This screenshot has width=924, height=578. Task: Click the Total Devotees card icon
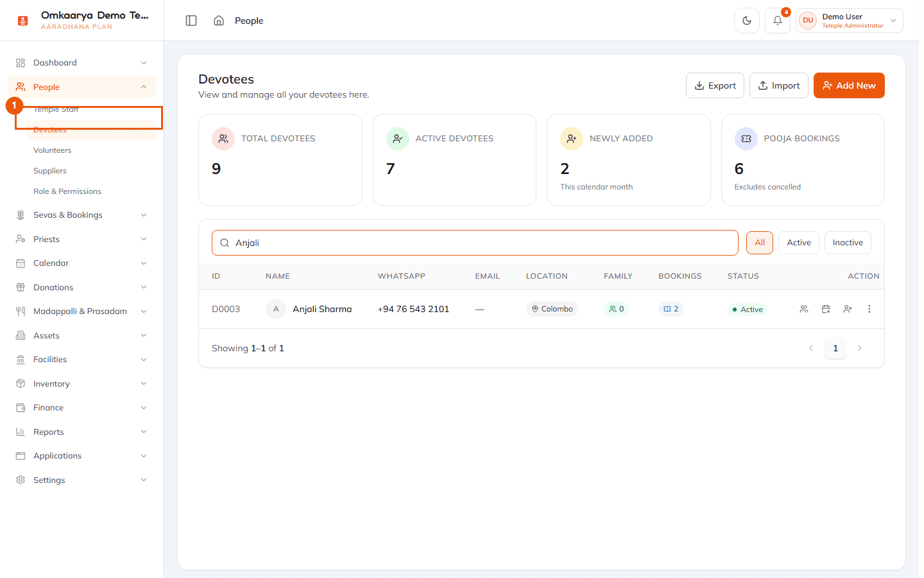pos(223,139)
